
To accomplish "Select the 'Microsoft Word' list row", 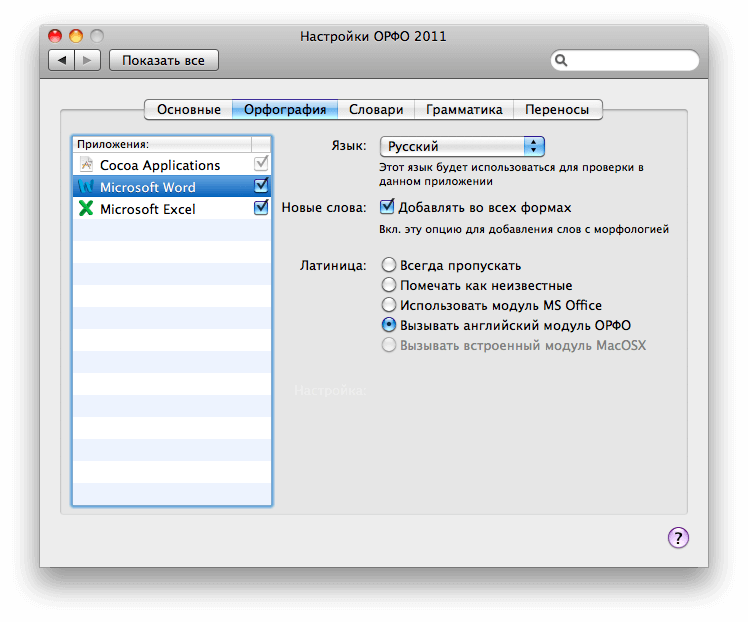I will tap(172, 187).
